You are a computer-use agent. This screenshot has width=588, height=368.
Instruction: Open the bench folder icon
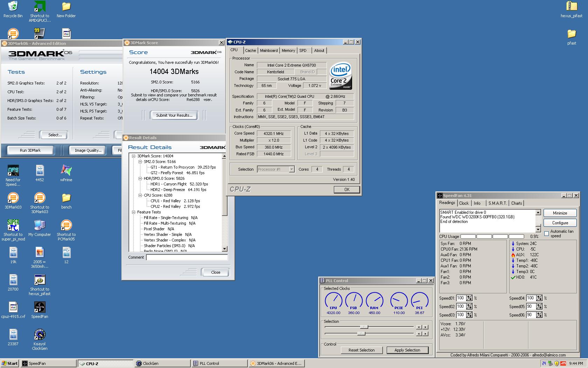pyautogui.click(x=66, y=201)
